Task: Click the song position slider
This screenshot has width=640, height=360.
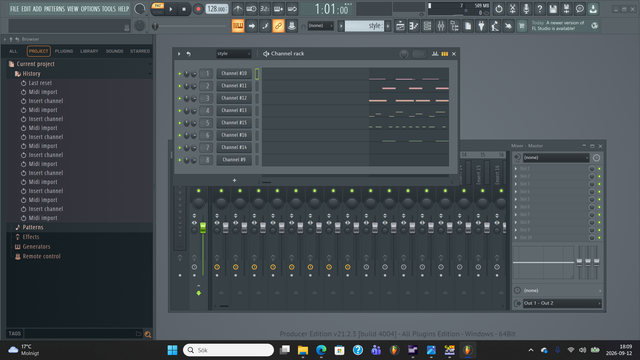Action: tap(190, 26)
